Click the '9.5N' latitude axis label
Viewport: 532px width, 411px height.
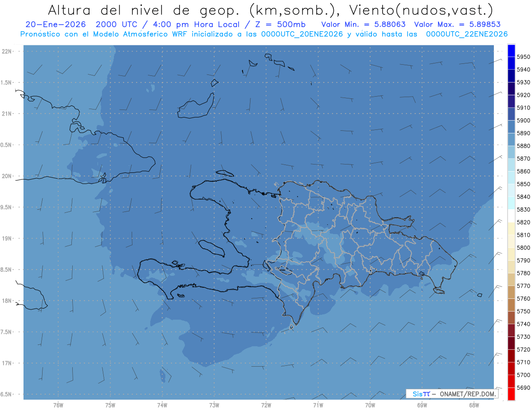click(x=6, y=207)
